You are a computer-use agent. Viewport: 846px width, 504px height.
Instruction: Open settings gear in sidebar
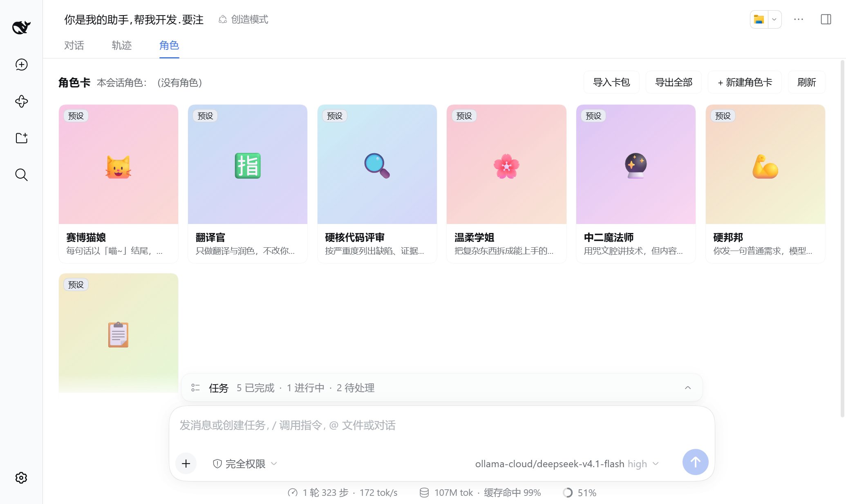21,478
